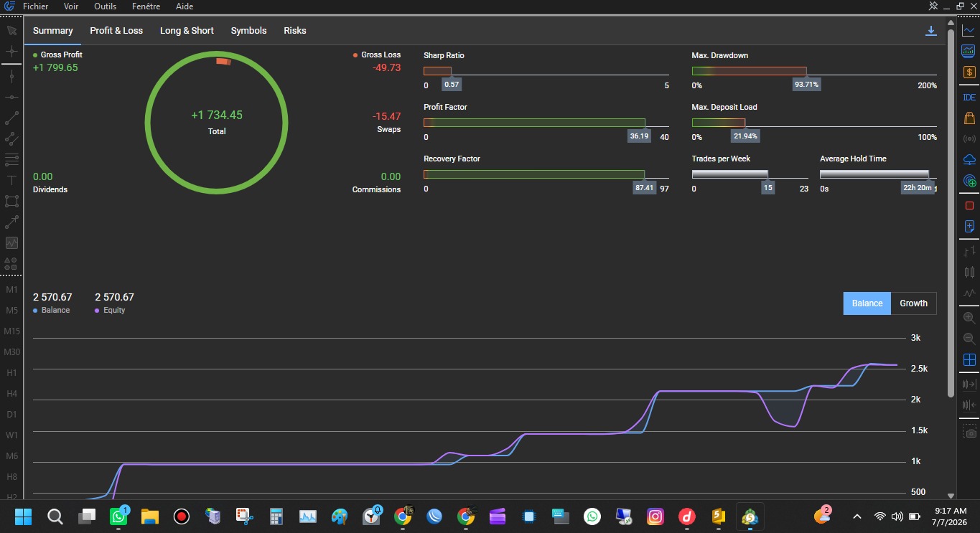Viewport: 980px width, 533px height.
Task: Download the report using the save icon
Action: pyautogui.click(x=930, y=31)
